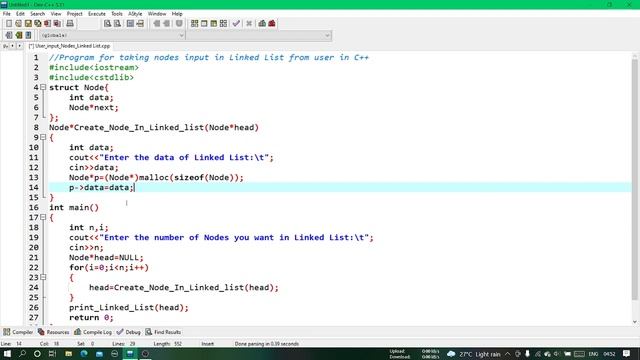Viewport: 640px width, 360px height.
Task: Switch to the Debug bottom tab
Action: [x=129, y=332]
